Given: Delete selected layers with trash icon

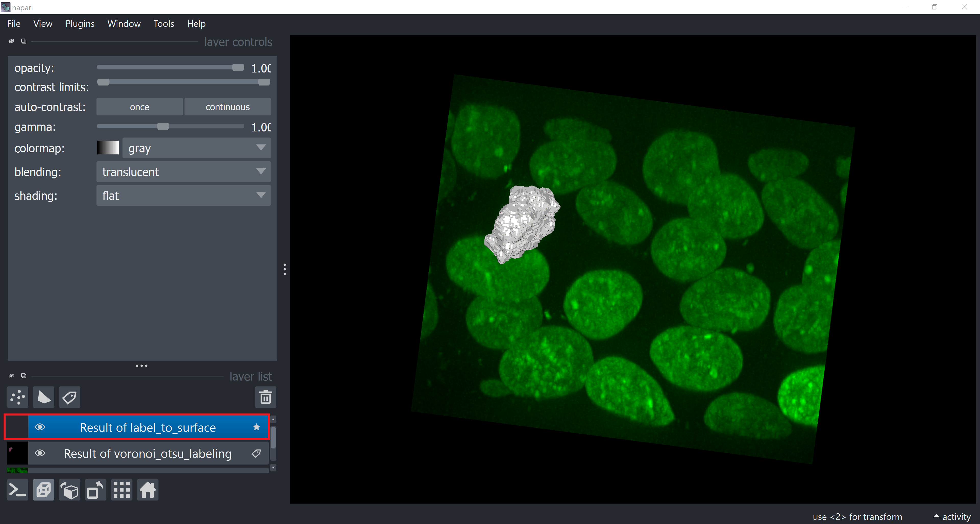Looking at the screenshot, I should tap(265, 397).
